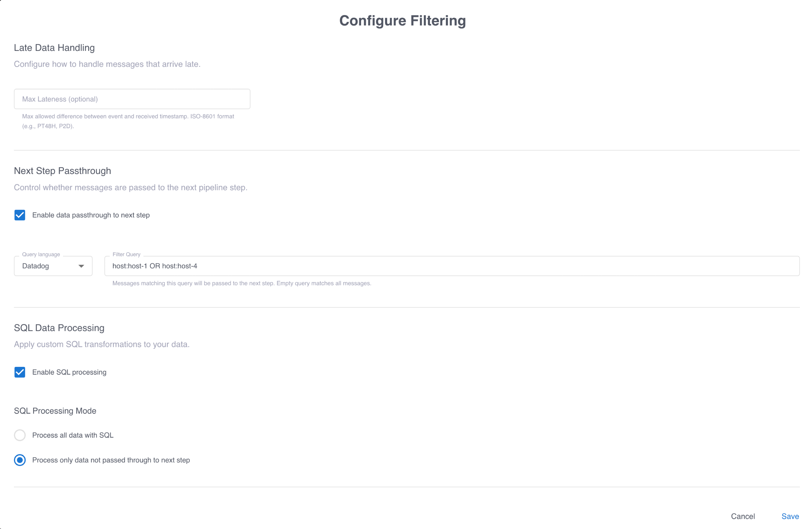This screenshot has height=529, width=812.
Task: Uncheck Enable data passthrough to next step
Action: [x=20, y=215]
